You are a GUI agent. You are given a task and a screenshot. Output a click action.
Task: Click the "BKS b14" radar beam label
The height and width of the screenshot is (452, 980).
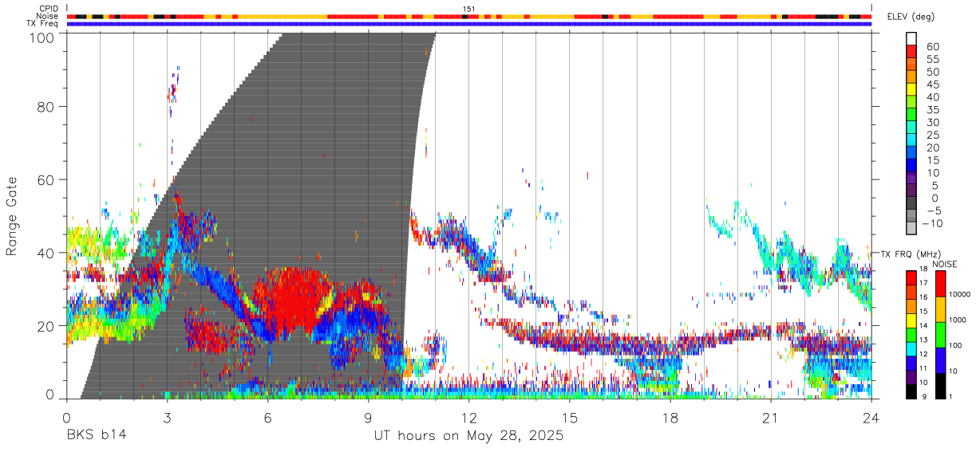(96, 436)
